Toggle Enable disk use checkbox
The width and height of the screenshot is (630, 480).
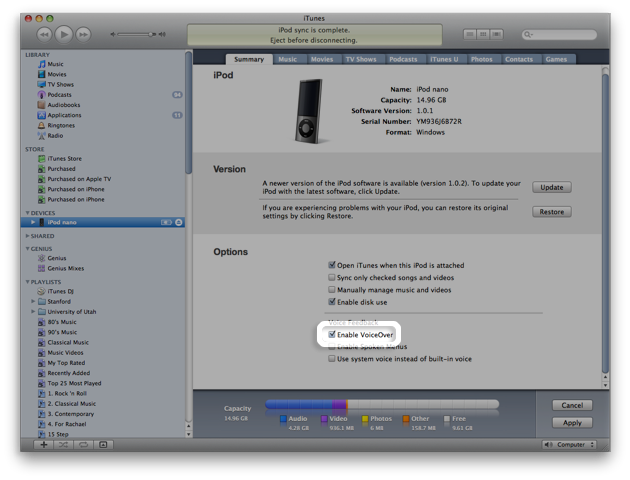[x=332, y=302]
